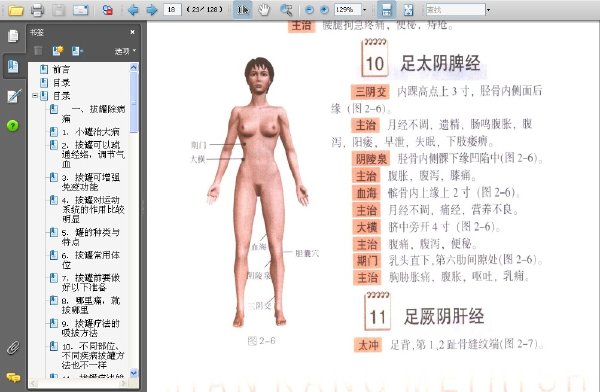This screenshot has width=600, height=392.
Task: Open bookmark 6. 拔罐常用体位
Action: (x=90, y=260)
